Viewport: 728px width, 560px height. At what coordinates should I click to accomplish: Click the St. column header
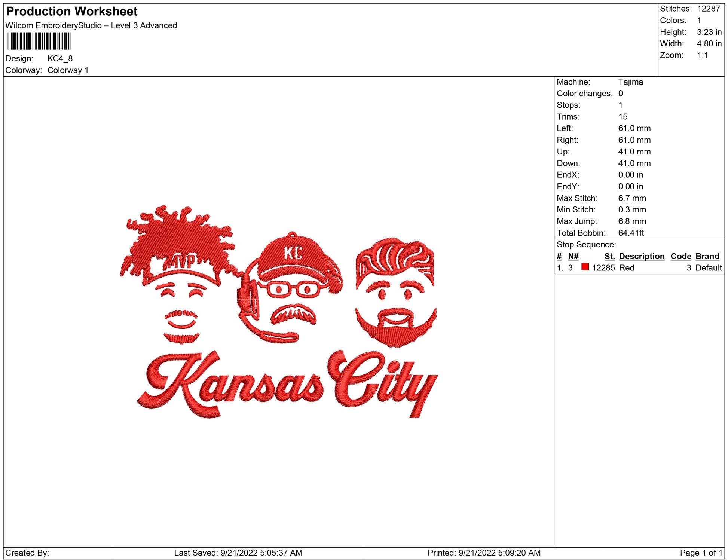click(x=609, y=256)
